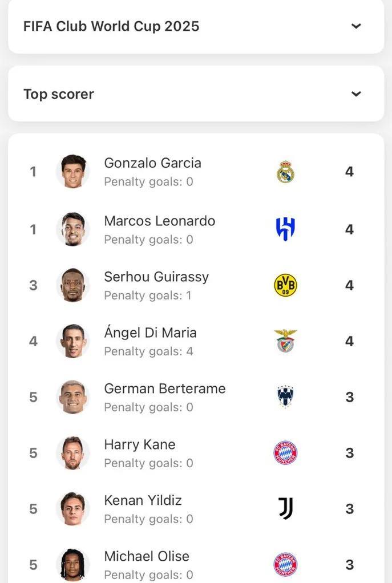The width and height of the screenshot is (392, 583).
Task: Open the Real Madrid club crest
Action: point(285,172)
